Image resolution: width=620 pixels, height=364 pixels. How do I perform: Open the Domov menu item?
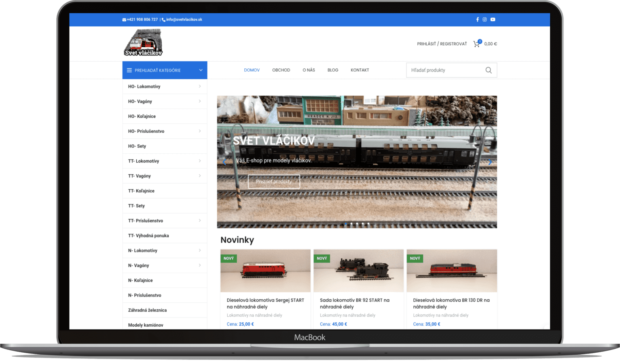coord(252,70)
